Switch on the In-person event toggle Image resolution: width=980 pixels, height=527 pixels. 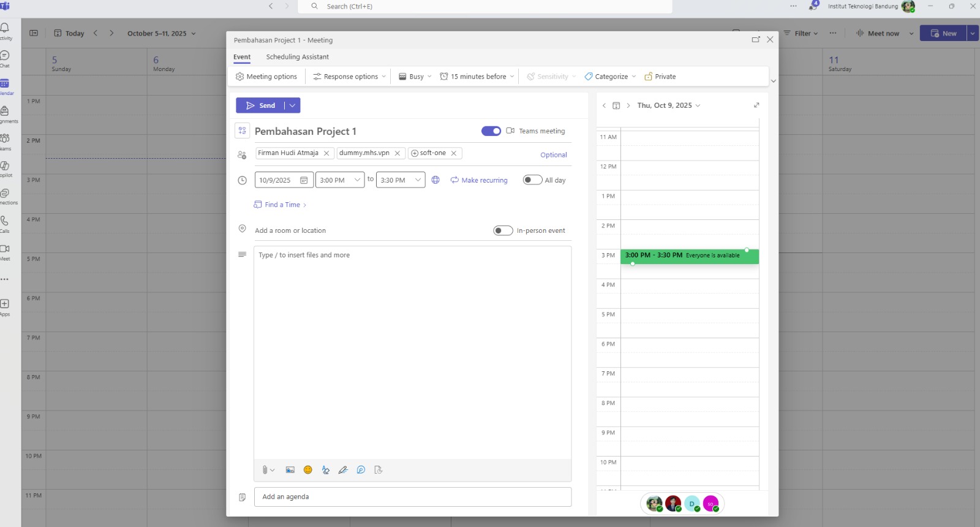503,230
